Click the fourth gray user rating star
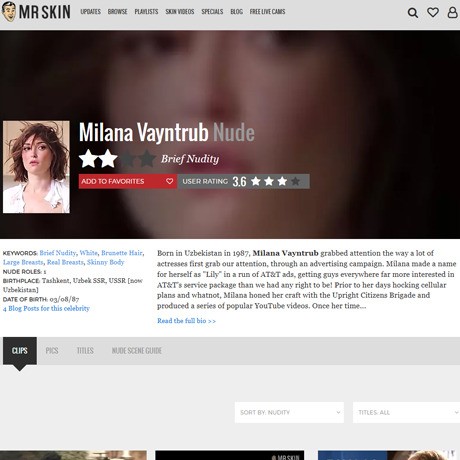Screen dimensions: 460x460 [x=295, y=181]
